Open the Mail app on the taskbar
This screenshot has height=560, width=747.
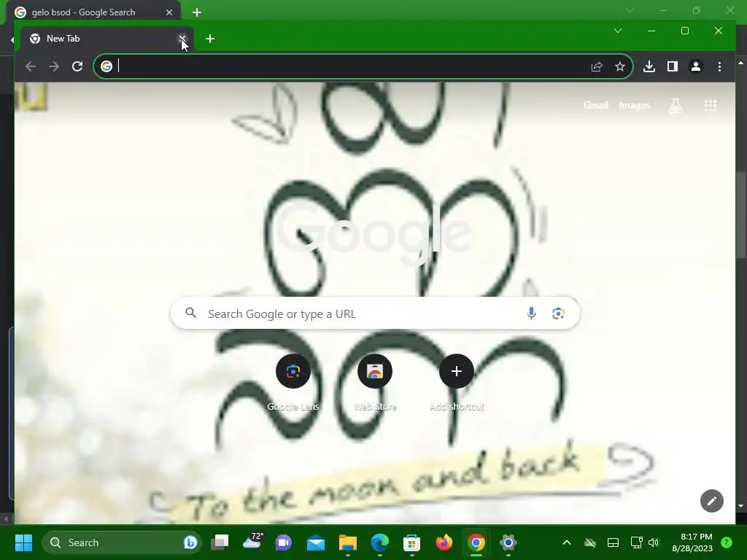[x=315, y=542]
